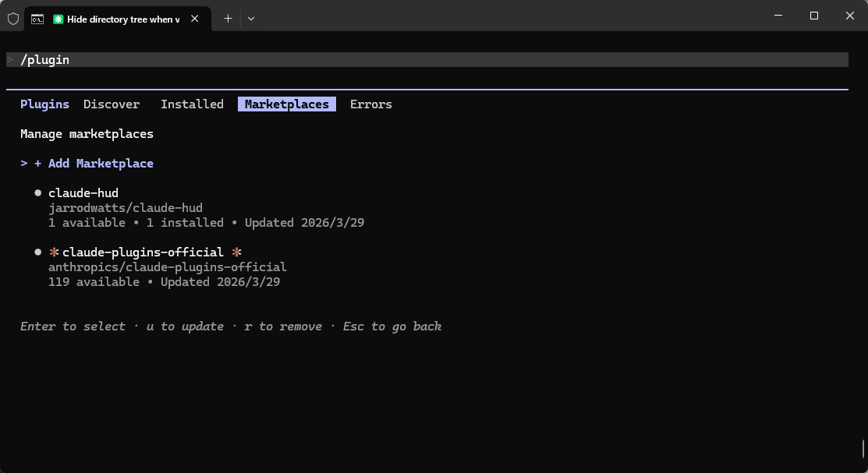868x473 pixels.
Task: Select the claude-hud marketplace entry
Action: pos(83,193)
